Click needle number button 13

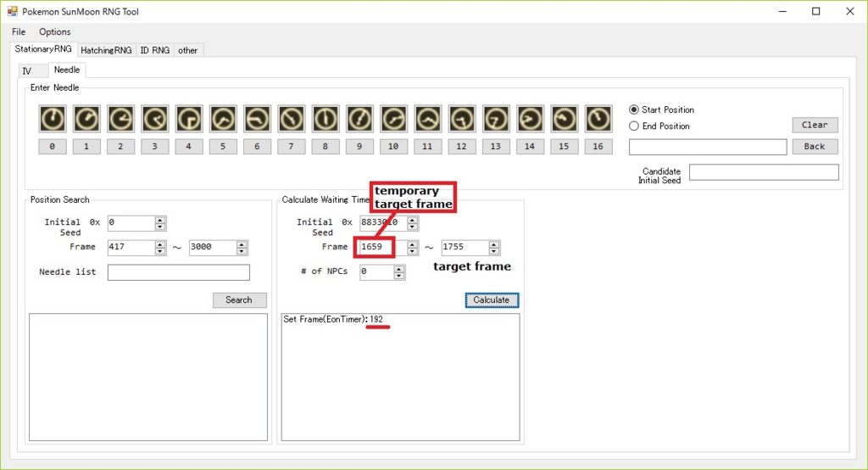coord(496,146)
